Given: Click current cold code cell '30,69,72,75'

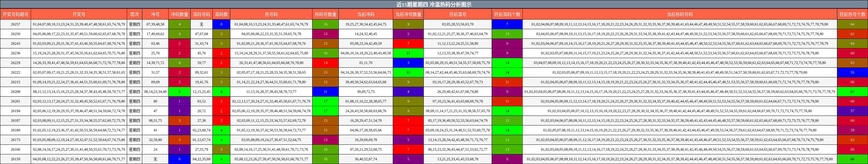Looking at the screenshot, I should click(366, 91).
